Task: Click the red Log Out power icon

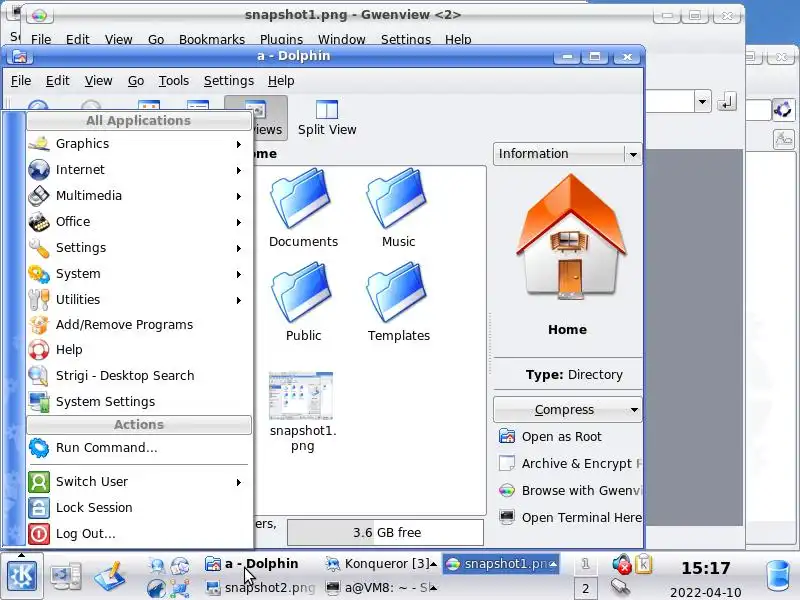Action: click(39, 534)
